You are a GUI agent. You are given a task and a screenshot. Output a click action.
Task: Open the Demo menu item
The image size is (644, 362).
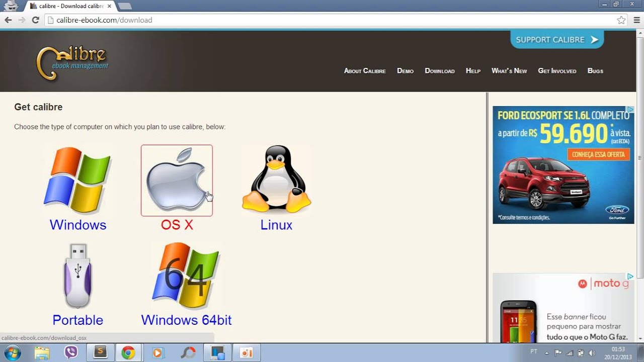405,71
